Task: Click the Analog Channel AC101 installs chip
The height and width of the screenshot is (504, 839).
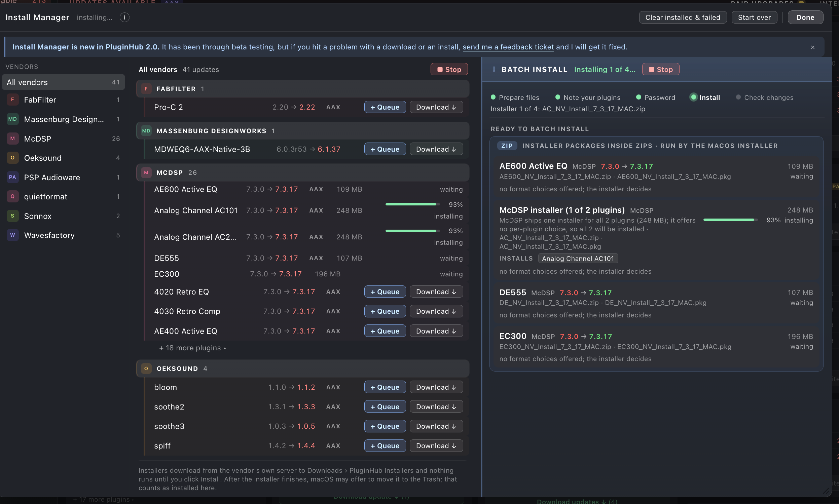Action: click(578, 259)
